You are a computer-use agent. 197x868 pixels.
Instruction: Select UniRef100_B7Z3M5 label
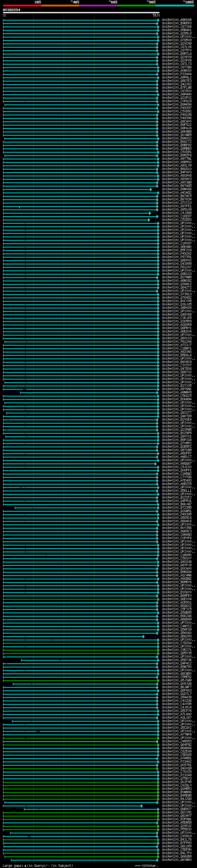pos(177,507)
